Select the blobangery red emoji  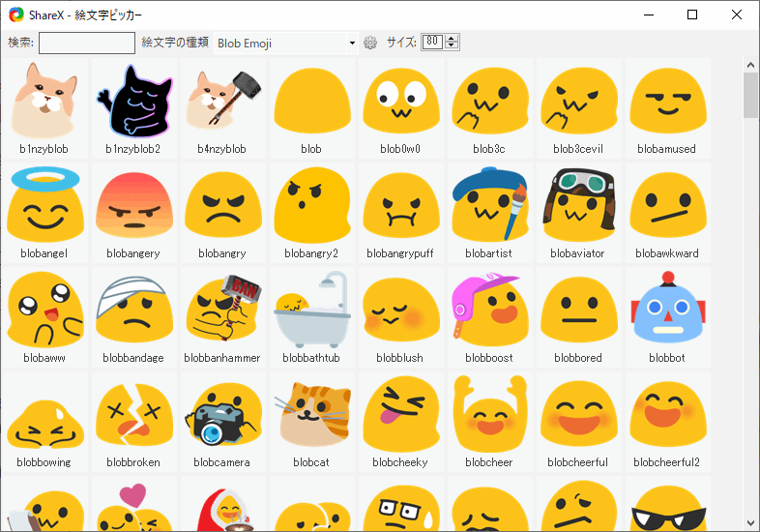[x=134, y=213]
